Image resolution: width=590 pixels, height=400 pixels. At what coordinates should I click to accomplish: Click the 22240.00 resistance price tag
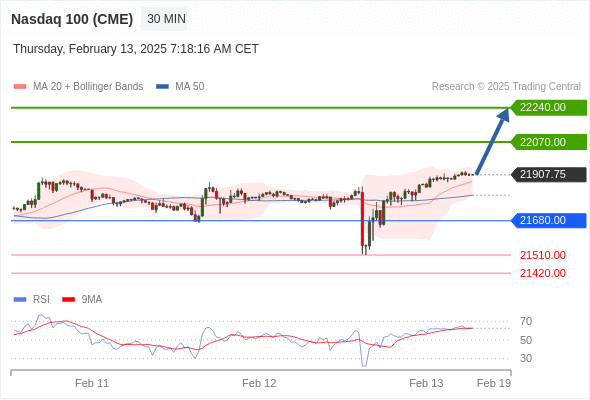[x=549, y=108]
